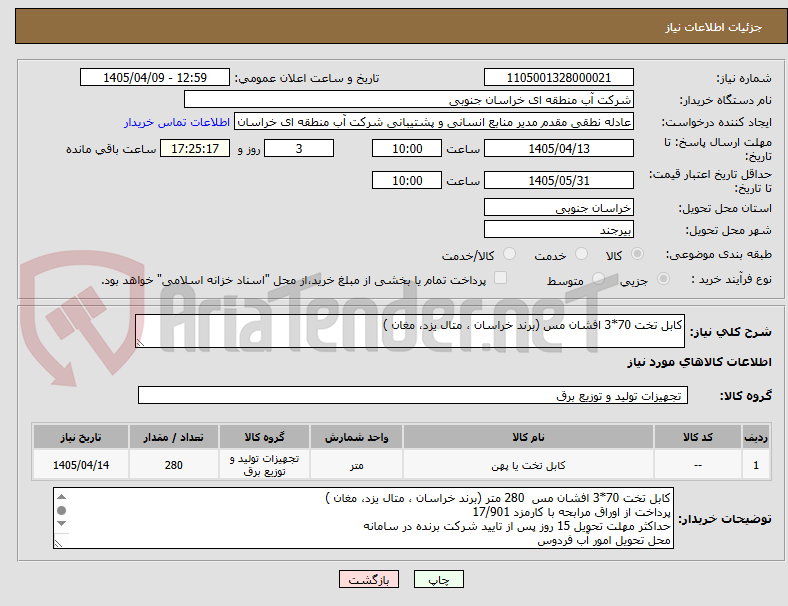This screenshot has height=606, width=788.
Task: Click scroll up arrow in buyer notes
Action: [x=61, y=497]
